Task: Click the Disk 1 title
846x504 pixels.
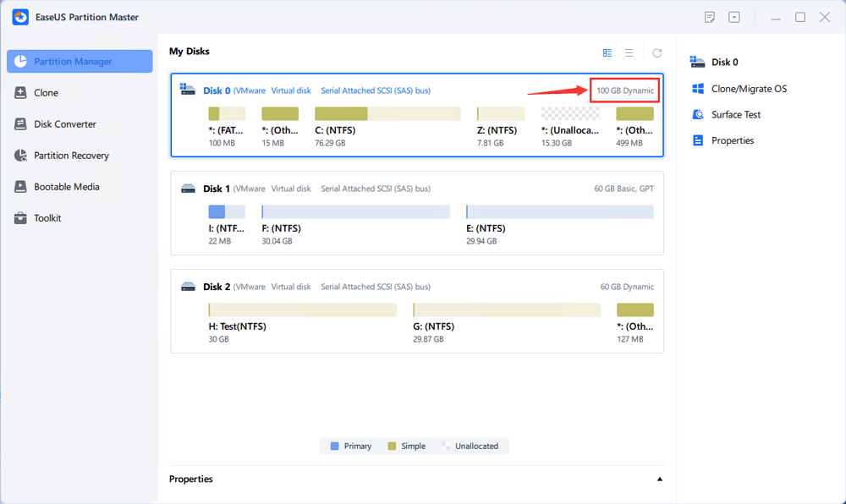Action: (x=217, y=189)
